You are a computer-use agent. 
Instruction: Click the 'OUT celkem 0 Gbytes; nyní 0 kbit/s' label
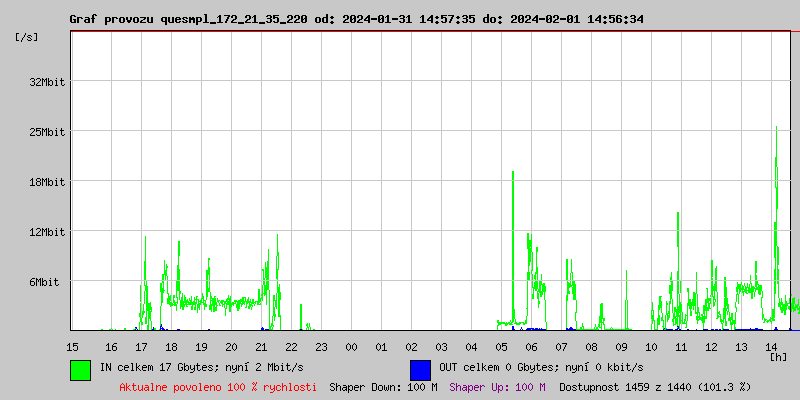point(541,367)
